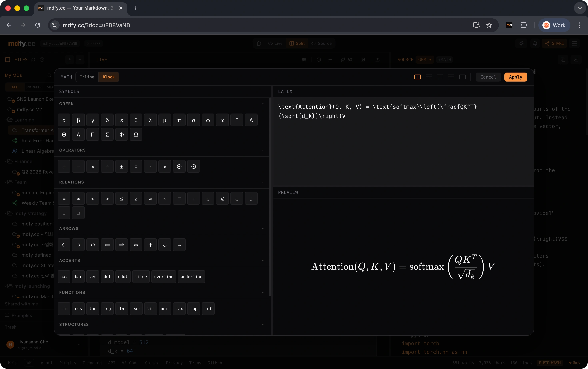The image size is (588, 369).
Task: Click Apply to insert the formula
Action: click(x=515, y=77)
